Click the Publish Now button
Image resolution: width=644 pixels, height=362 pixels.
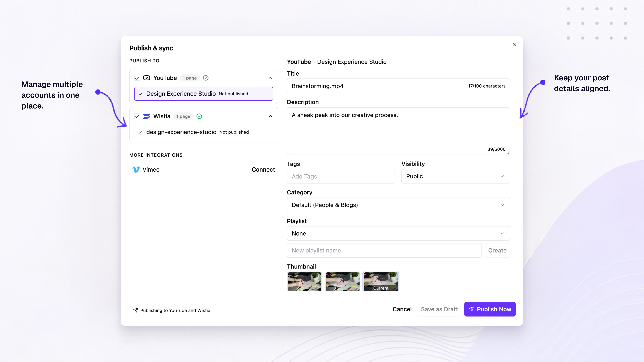(x=490, y=309)
